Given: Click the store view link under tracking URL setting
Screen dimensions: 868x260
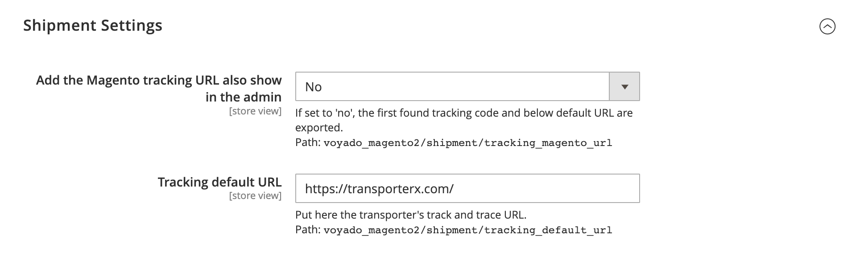Looking at the screenshot, I should [255, 112].
